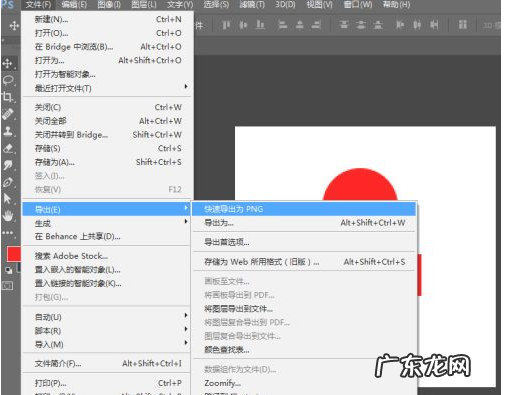Open the 帮助(H) menu
This screenshot has height=395, width=509.
point(396,5)
